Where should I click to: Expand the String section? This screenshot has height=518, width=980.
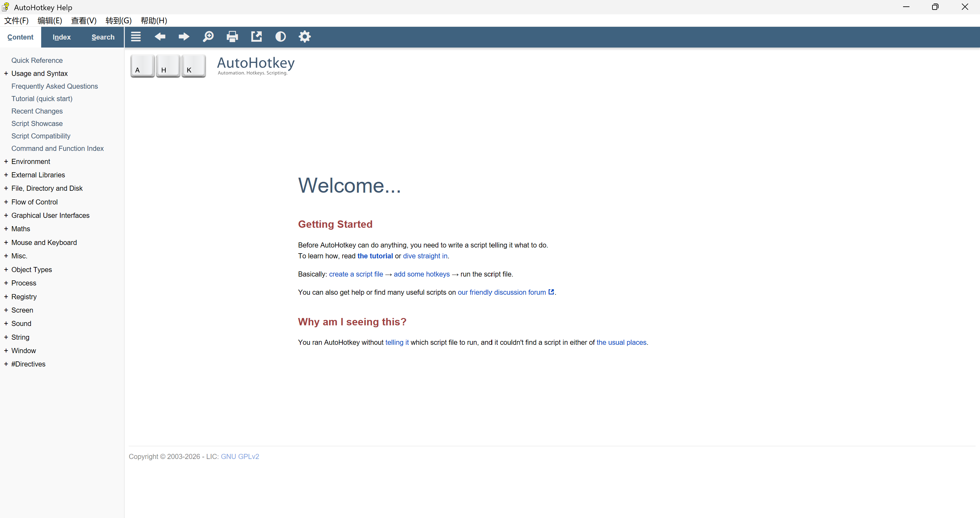[x=6, y=337]
